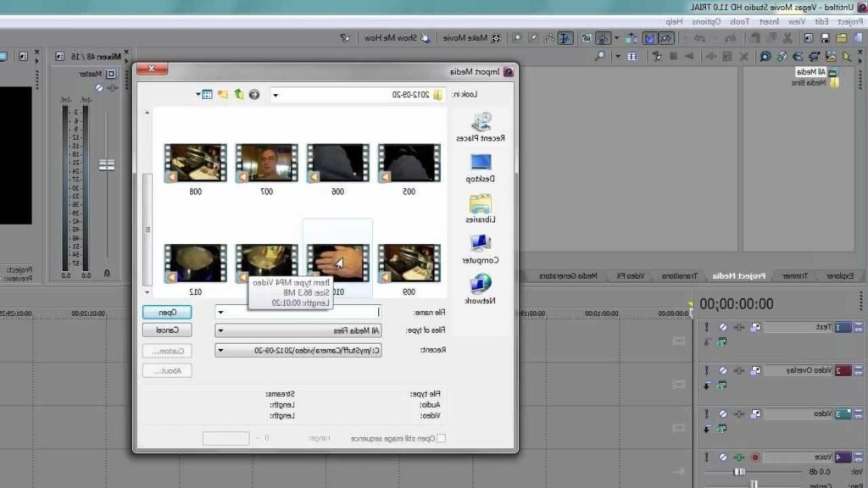
Task: Expand the Recent path dropdown
Action: 220,350
